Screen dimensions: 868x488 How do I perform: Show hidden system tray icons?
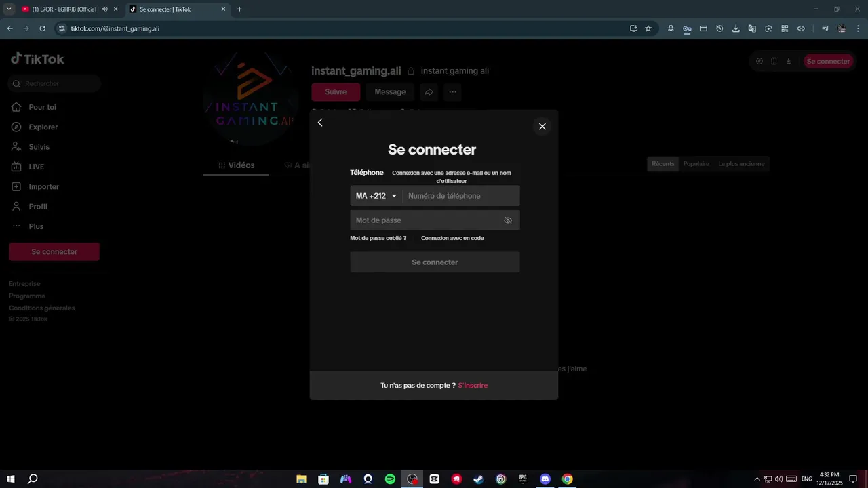coord(757,479)
